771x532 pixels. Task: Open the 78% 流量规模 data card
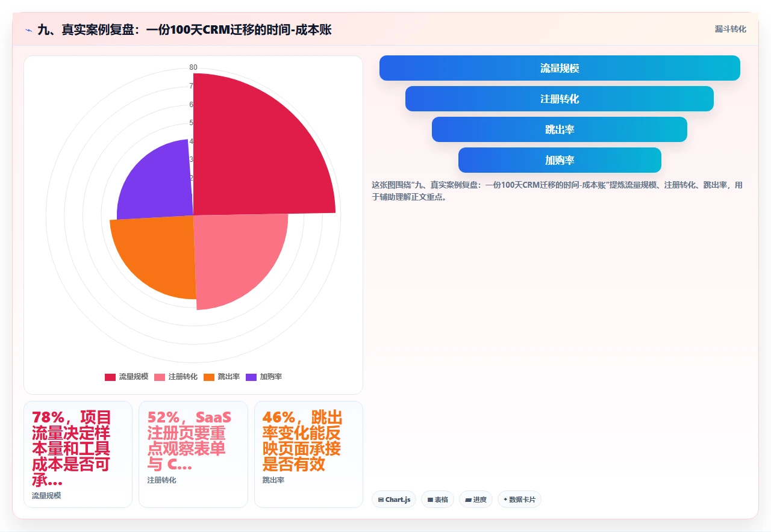click(x=78, y=454)
